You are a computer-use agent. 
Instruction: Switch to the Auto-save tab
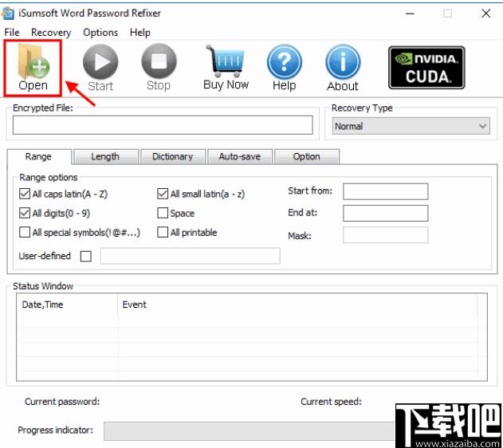(x=240, y=156)
